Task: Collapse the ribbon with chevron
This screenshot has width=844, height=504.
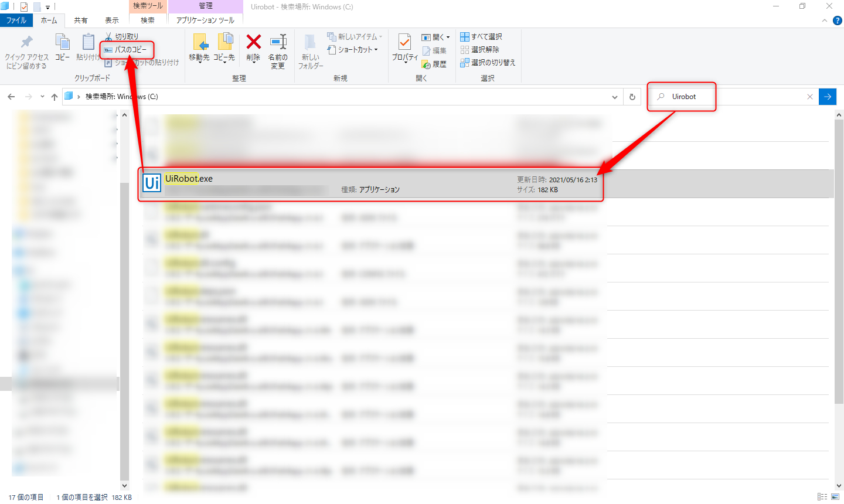Action: click(x=824, y=21)
